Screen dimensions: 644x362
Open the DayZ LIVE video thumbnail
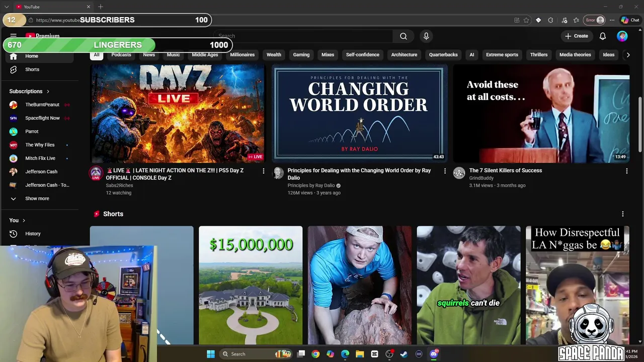coord(177,113)
